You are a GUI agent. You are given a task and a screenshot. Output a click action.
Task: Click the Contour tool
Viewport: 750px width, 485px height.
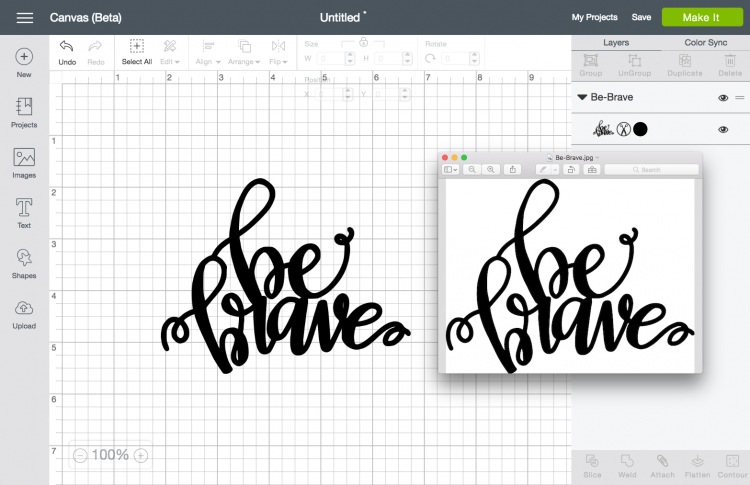pyautogui.click(x=732, y=466)
